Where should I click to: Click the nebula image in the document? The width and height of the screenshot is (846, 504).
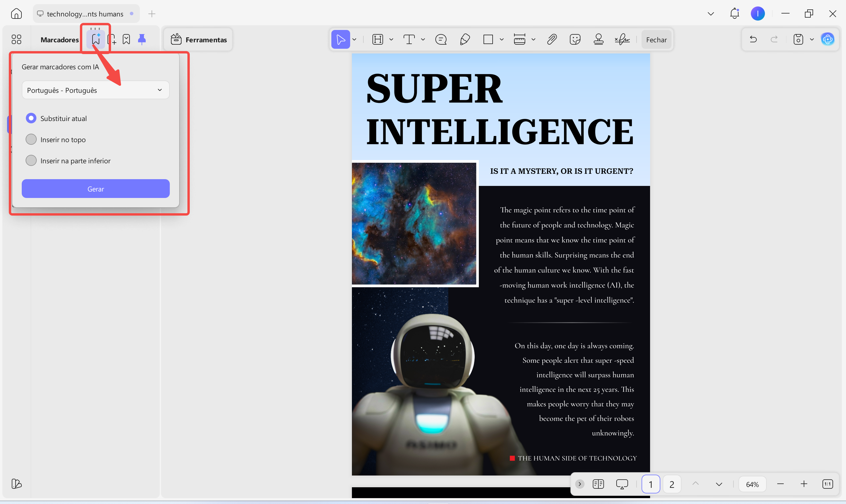[414, 224]
